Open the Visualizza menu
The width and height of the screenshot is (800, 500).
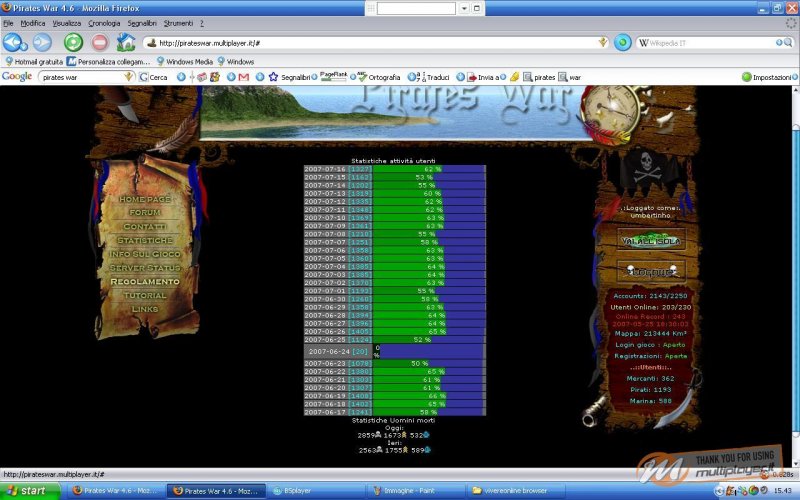(x=67, y=23)
